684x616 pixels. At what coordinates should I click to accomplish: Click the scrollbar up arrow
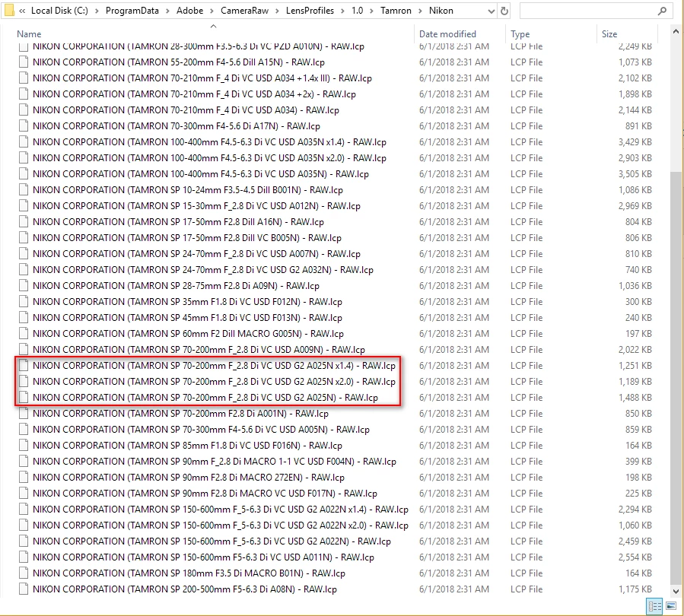click(676, 31)
